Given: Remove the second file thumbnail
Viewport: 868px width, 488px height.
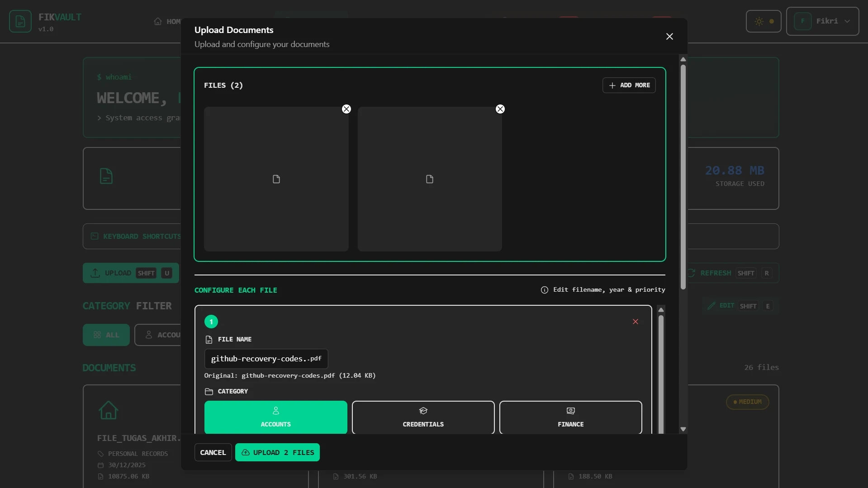Looking at the screenshot, I should (x=500, y=109).
